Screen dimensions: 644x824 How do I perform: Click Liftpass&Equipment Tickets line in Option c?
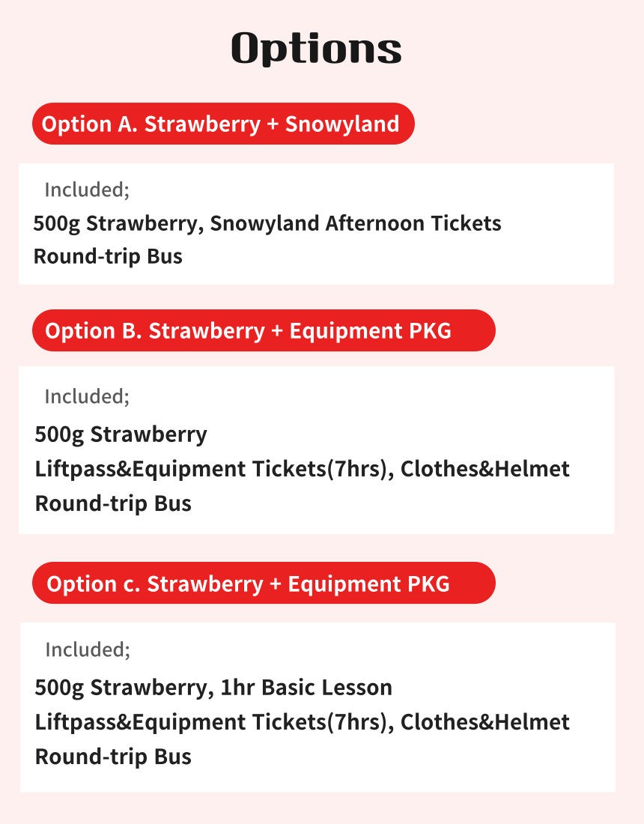(x=302, y=722)
